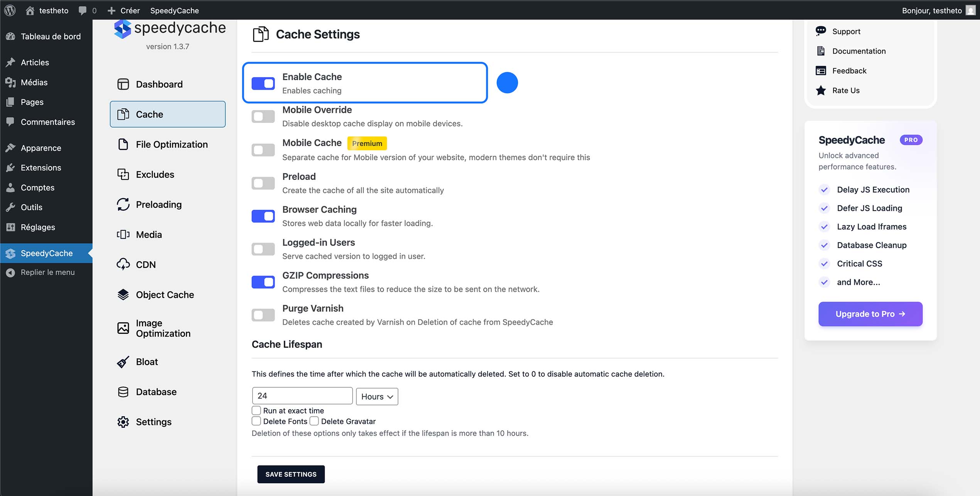Click the WordPress logo icon

click(x=10, y=10)
